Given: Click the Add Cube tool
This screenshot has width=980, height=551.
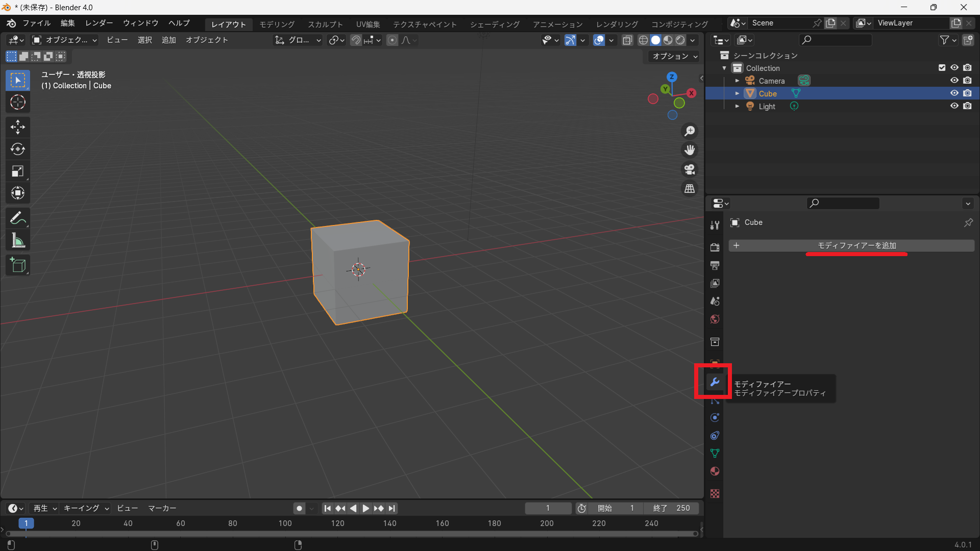Looking at the screenshot, I should point(18,265).
